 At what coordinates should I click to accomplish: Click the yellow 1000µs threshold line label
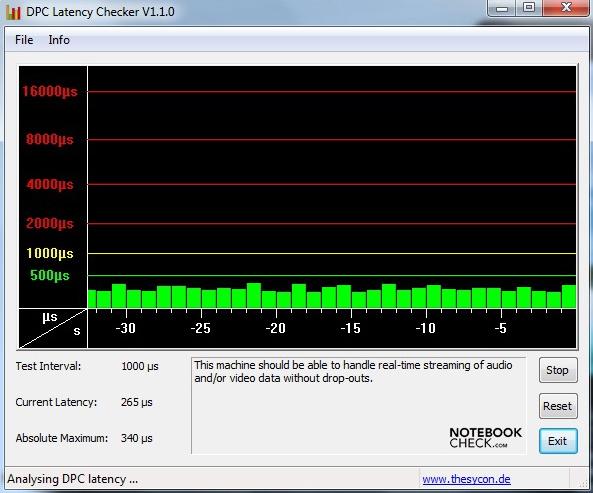click(x=50, y=253)
